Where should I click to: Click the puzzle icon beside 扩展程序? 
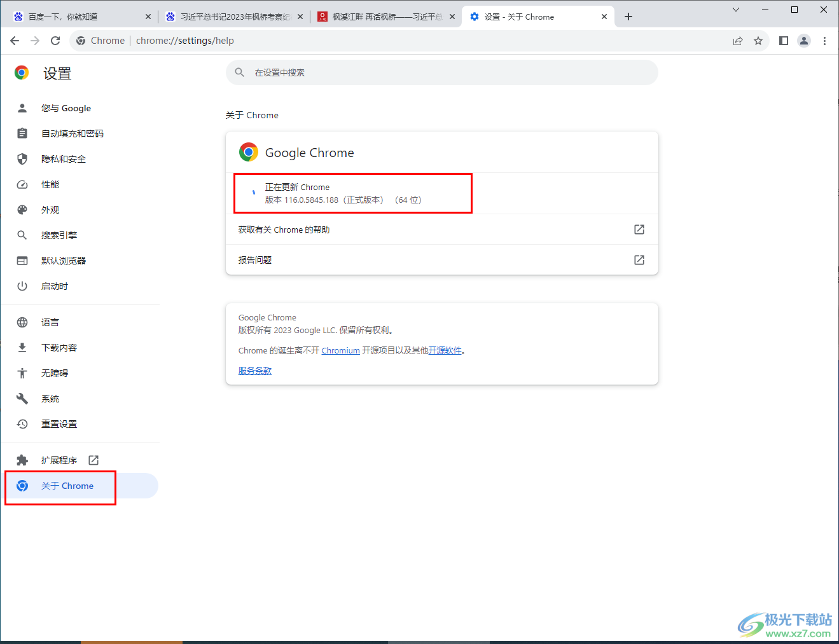point(22,460)
